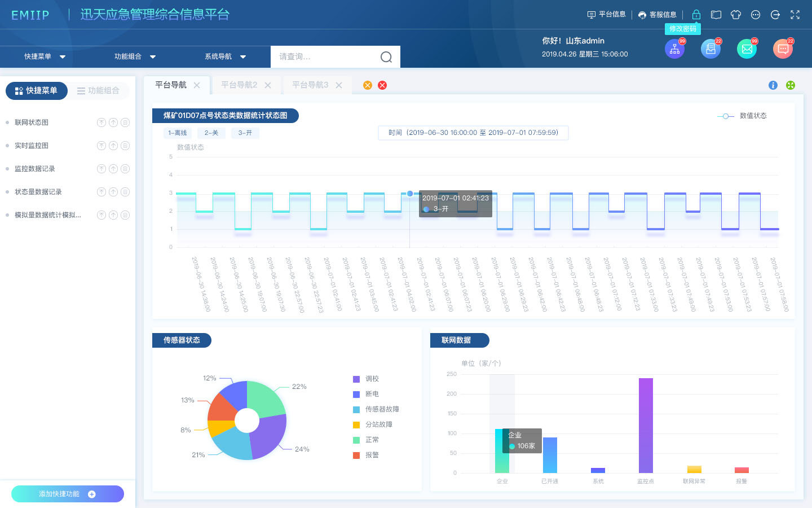This screenshot has width=812, height=508.
Task: Click the lock icon to change password
Action: point(696,15)
